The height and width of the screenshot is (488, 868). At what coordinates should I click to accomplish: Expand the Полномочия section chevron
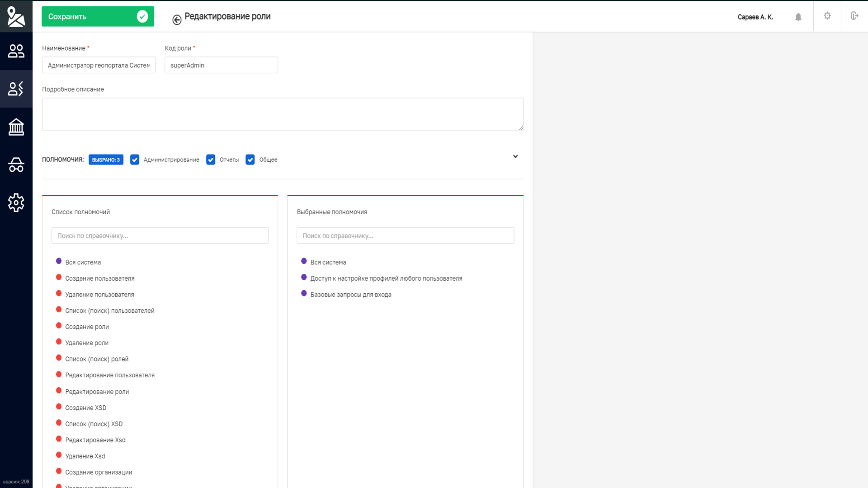[x=515, y=156]
